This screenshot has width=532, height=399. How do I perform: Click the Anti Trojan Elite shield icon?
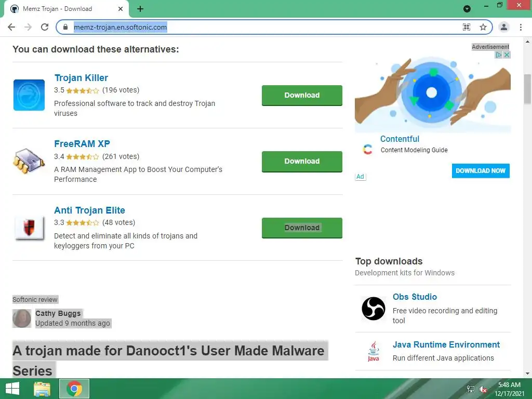tap(30, 228)
